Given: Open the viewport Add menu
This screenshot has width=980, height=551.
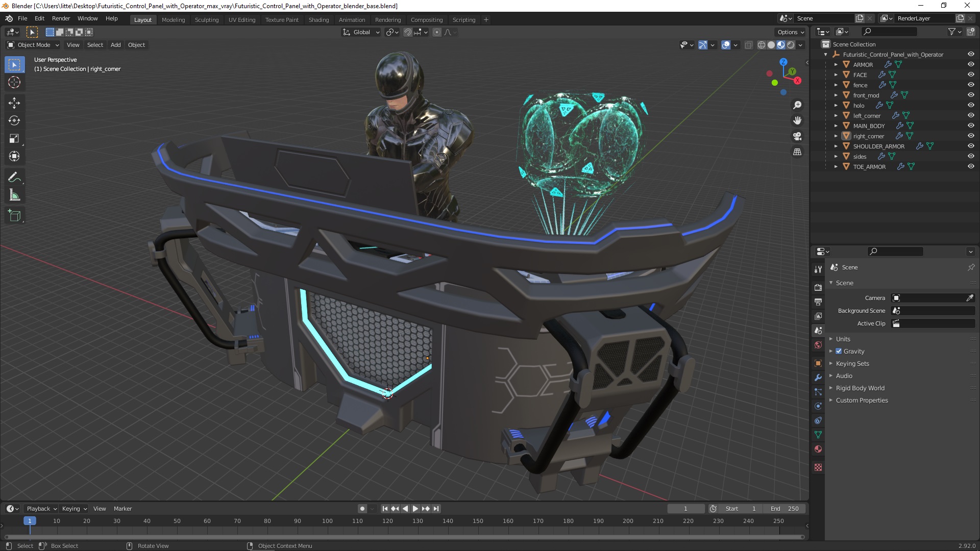Looking at the screenshot, I should pos(116,45).
